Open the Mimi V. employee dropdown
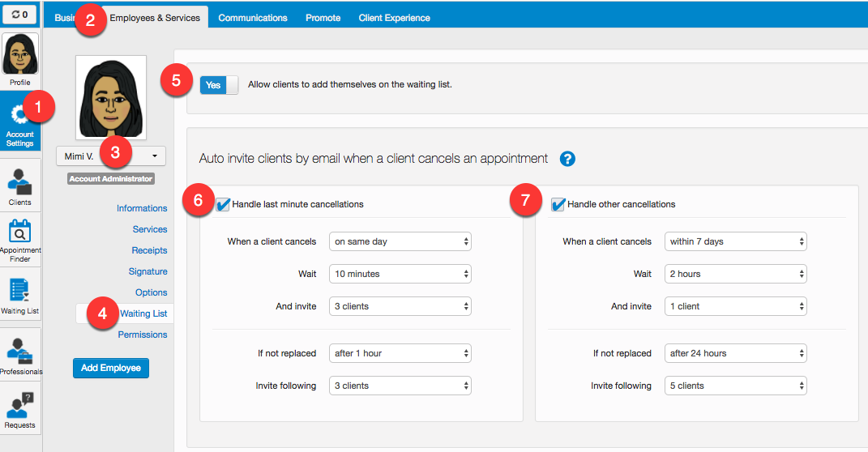The image size is (868, 452). tap(111, 156)
